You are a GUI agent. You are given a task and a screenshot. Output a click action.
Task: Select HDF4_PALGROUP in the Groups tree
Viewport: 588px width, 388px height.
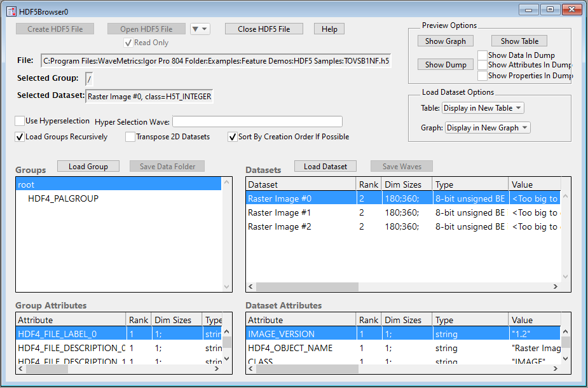click(63, 198)
